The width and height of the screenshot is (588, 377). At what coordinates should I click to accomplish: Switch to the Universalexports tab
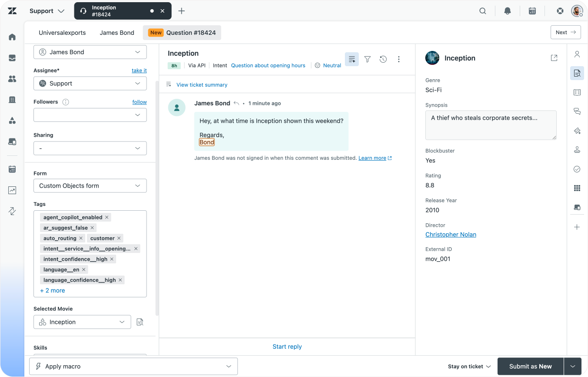(x=62, y=33)
